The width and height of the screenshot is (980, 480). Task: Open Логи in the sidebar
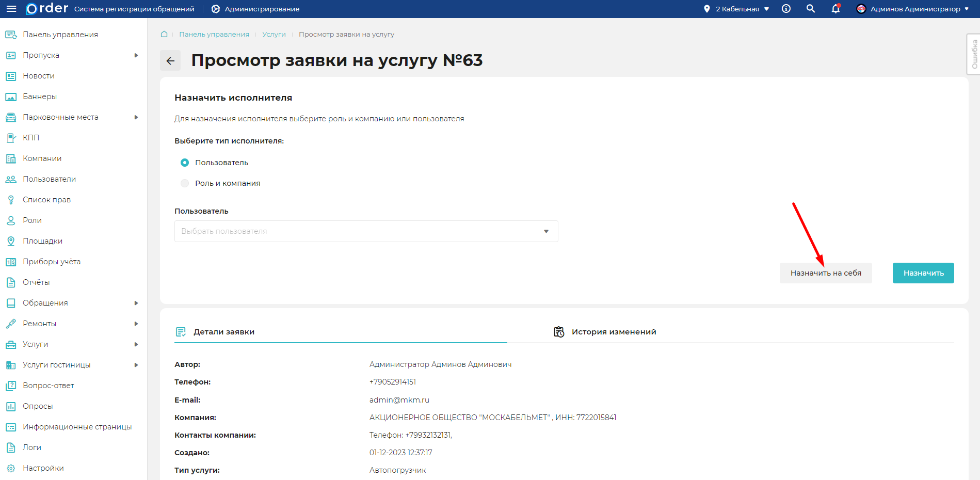click(31, 447)
